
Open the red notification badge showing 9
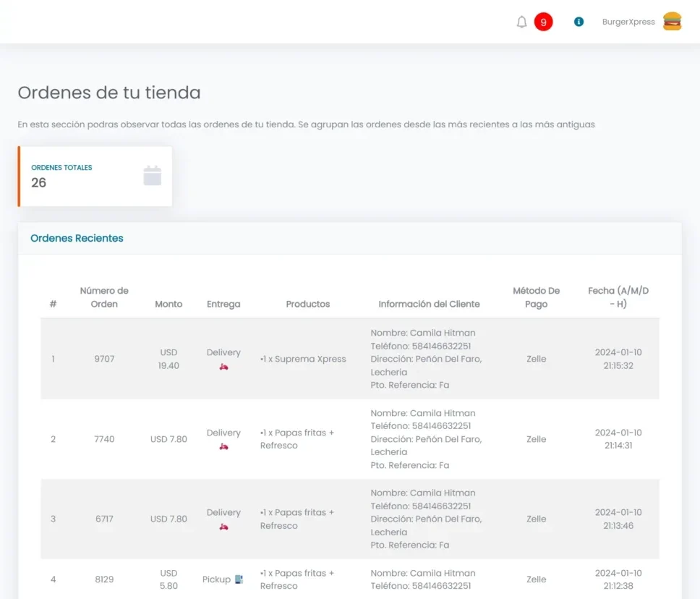[542, 21]
